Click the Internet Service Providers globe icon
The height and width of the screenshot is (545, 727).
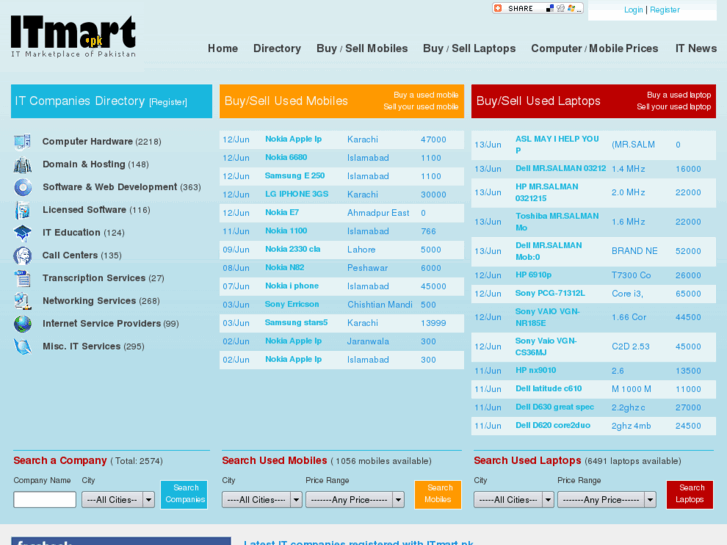tap(22, 323)
